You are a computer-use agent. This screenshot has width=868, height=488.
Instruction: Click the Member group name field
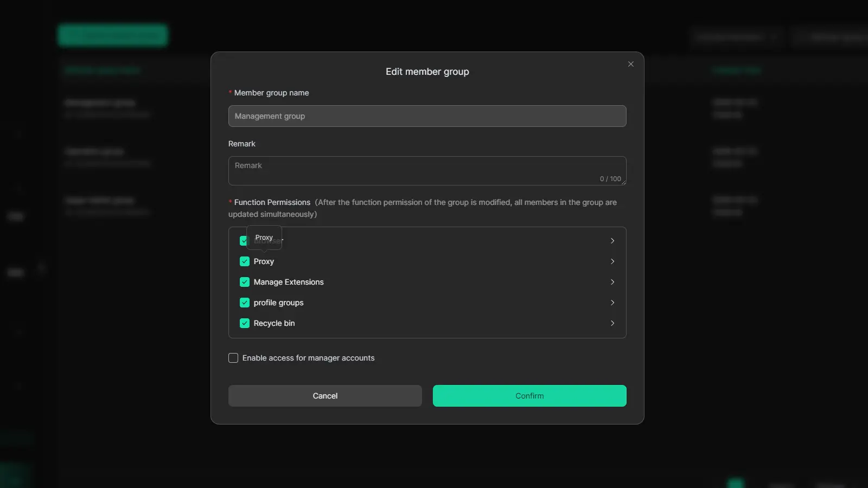(x=427, y=116)
